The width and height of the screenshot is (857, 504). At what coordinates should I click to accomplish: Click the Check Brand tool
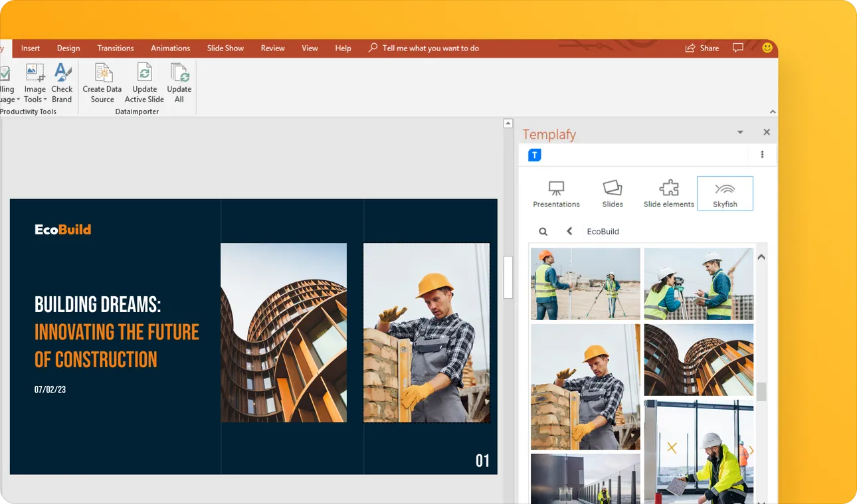click(x=62, y=83)
